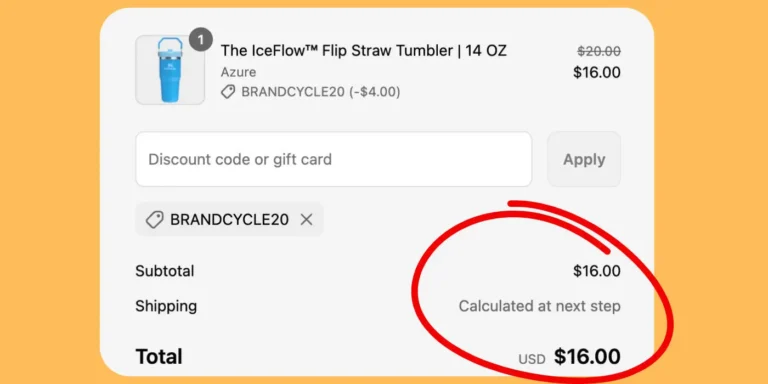Viewport: 768px width, 384px height.
Task: Click the Azure color variant text
Action: [x=238, y=72]
